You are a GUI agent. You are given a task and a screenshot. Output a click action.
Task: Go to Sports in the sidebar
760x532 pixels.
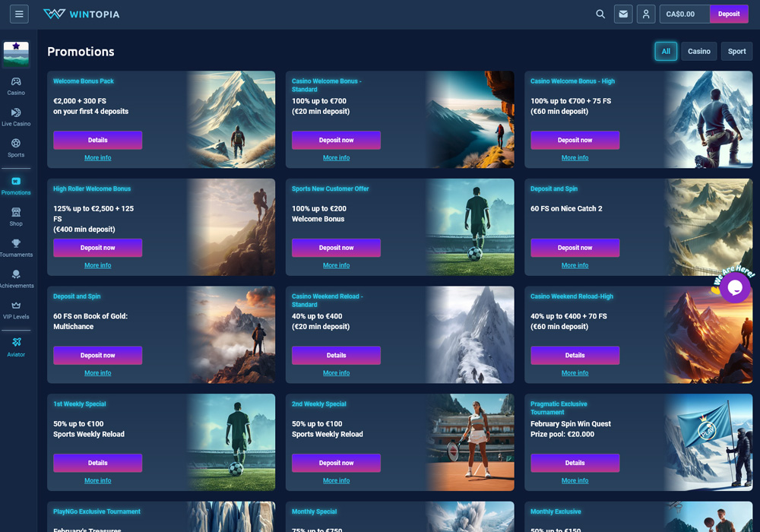click(x=16, y=148)
